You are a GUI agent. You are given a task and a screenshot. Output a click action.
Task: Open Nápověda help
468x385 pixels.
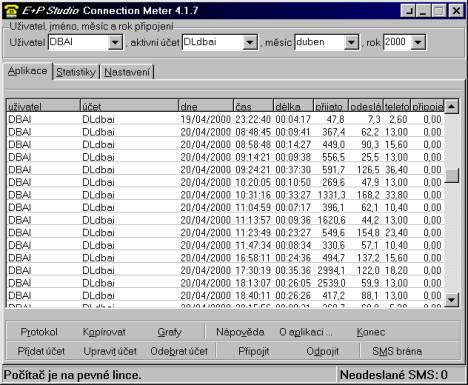(240, 332)
